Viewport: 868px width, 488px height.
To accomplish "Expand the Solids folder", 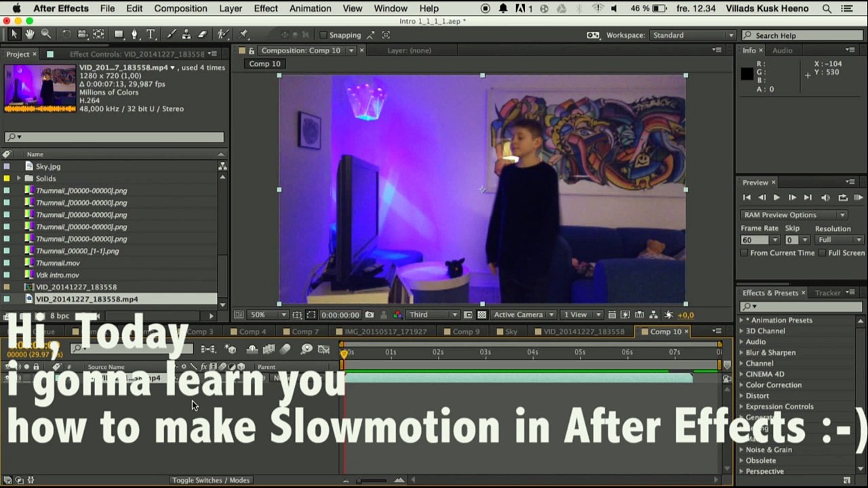I will [x=18, y=178].
